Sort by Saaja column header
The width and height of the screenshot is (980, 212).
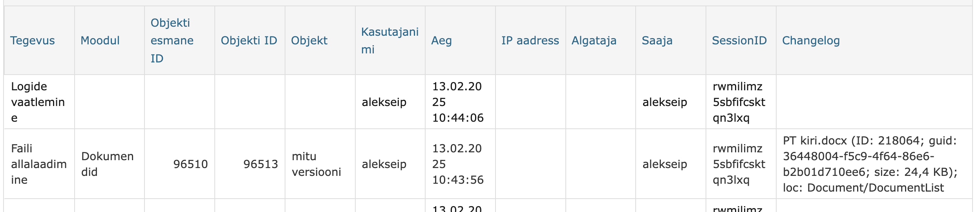pyautogui.click(x=657, y=40)
